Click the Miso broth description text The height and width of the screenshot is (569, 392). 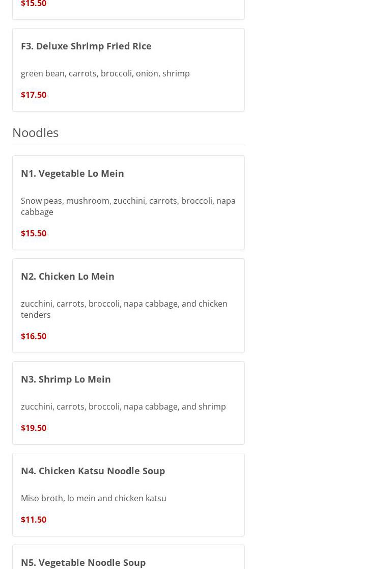pyautogui.click(x=93, y=498)
